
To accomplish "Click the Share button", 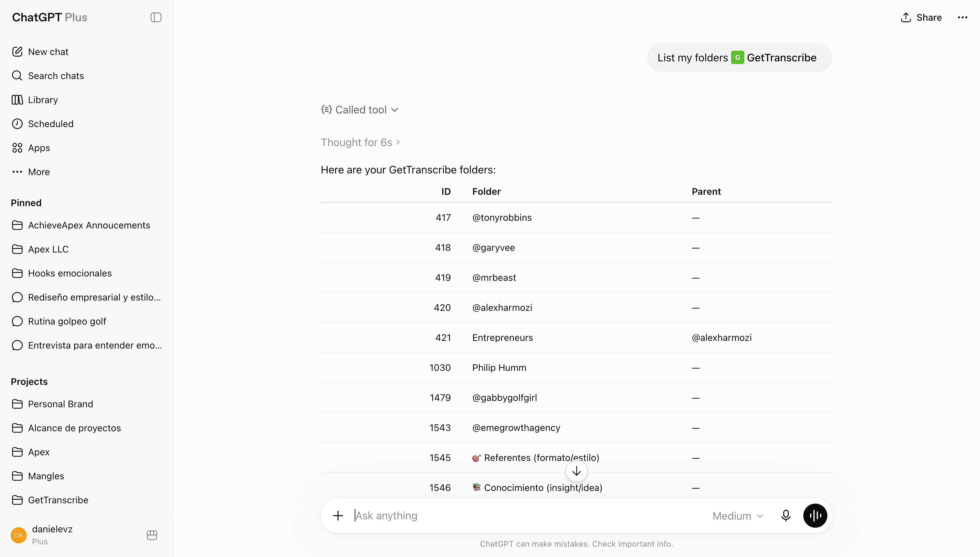I will coord(921,18).
